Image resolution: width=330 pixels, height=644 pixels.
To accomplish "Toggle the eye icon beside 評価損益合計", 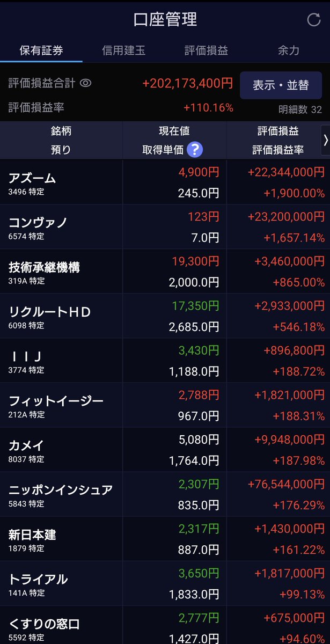I will click(86, 83).
